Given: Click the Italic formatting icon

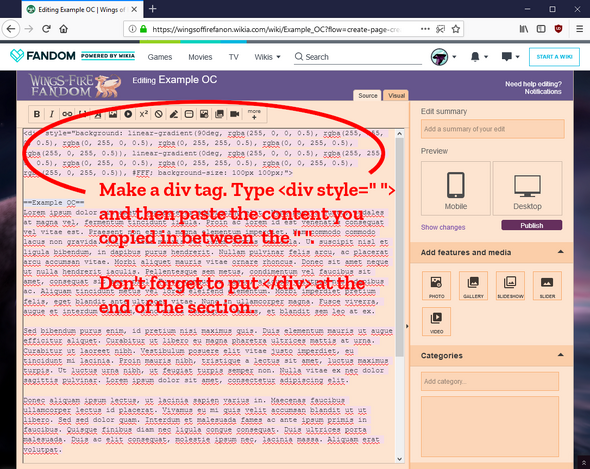Looking at the screenshot, I should point(52,114).
